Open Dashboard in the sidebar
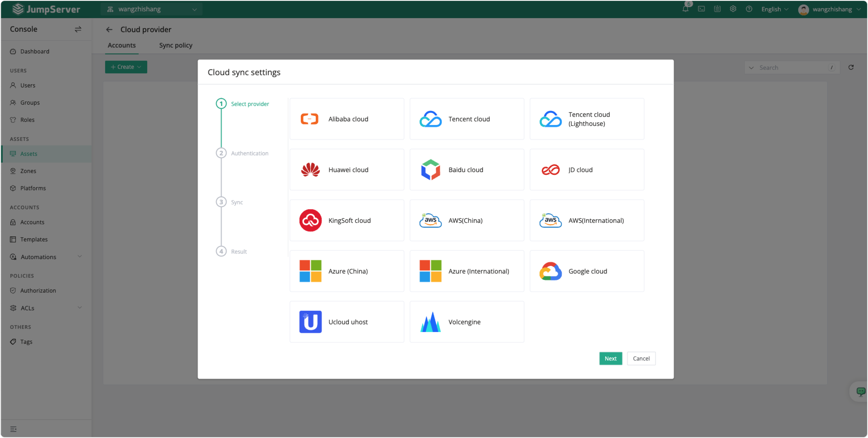 [x=46, y=52]
